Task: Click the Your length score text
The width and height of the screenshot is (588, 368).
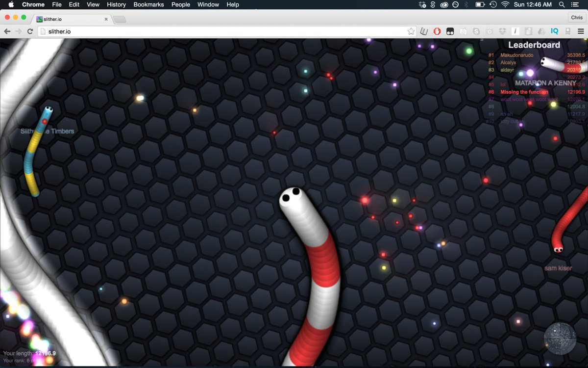Action: [x=29, y=353]
